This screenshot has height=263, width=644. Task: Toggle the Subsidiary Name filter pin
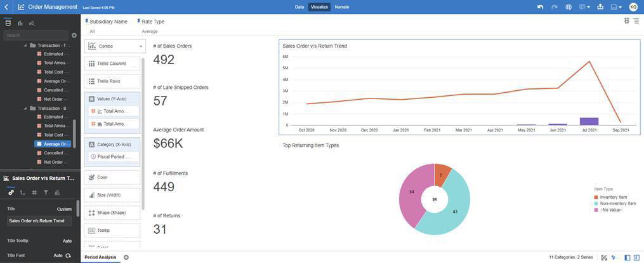click(86, 21)
